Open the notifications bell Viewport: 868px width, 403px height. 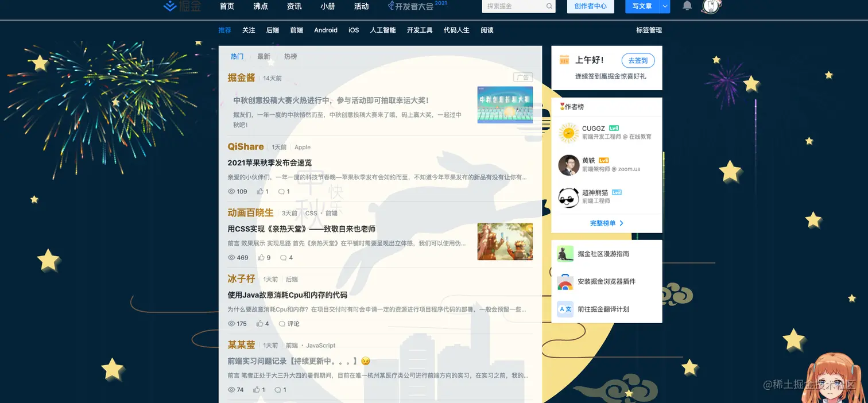(687, 6)
